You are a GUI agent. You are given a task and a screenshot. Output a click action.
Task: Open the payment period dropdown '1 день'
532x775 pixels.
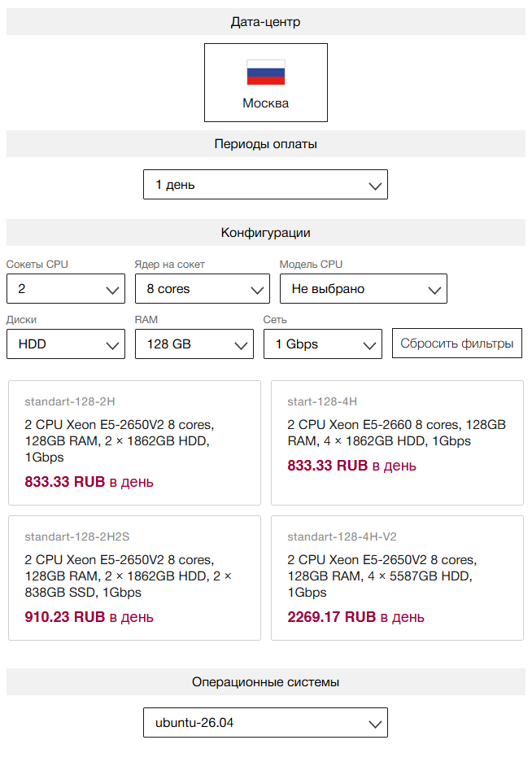coord(266,185)
